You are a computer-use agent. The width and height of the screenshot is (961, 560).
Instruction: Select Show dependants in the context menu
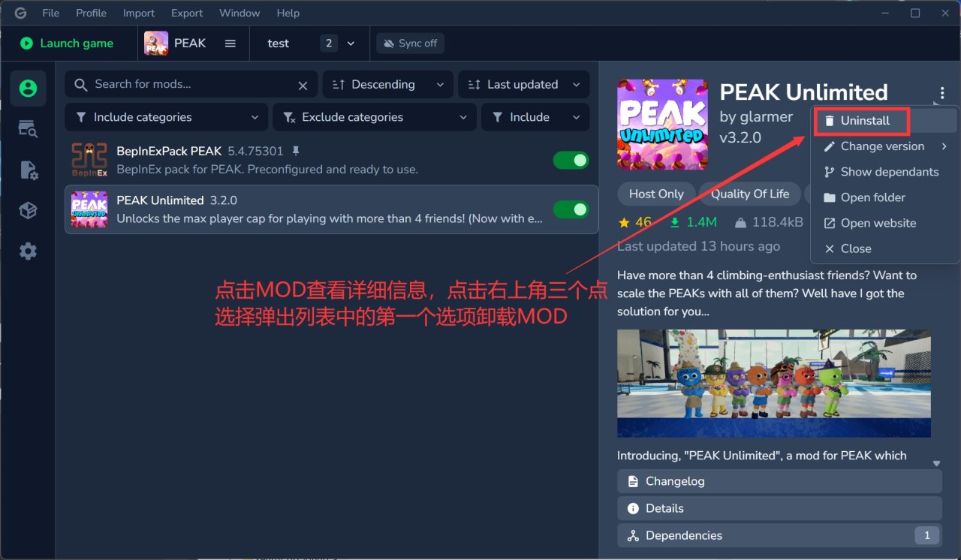point(884,172)
